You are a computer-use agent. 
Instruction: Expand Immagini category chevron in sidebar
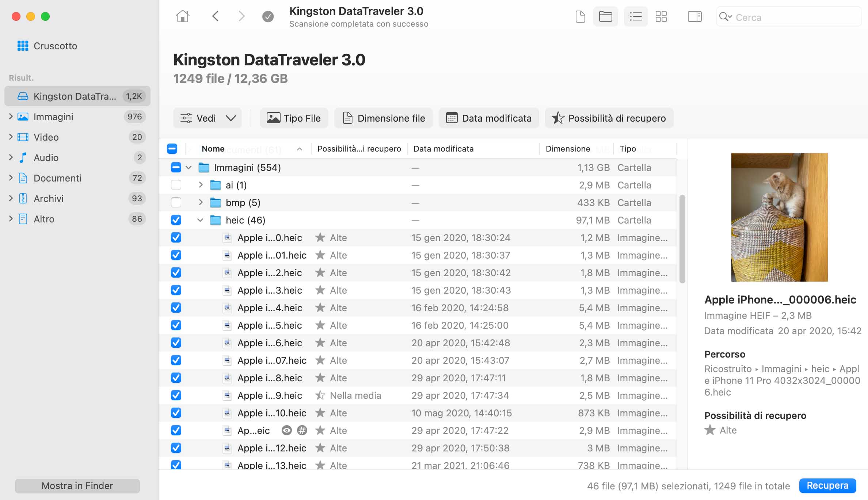coord(11,117)
